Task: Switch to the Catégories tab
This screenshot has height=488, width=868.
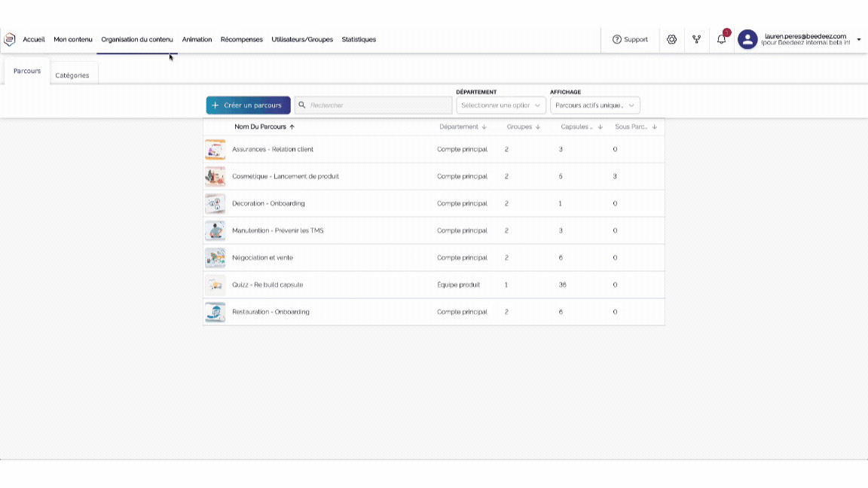Action: pyautogui.click(x=72, y=75)
